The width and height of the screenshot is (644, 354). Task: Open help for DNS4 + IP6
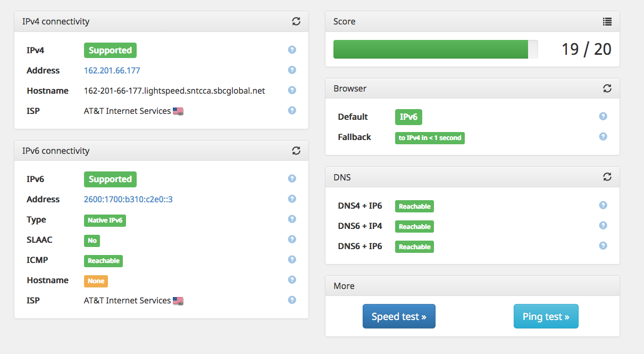(x=603, y=205)
